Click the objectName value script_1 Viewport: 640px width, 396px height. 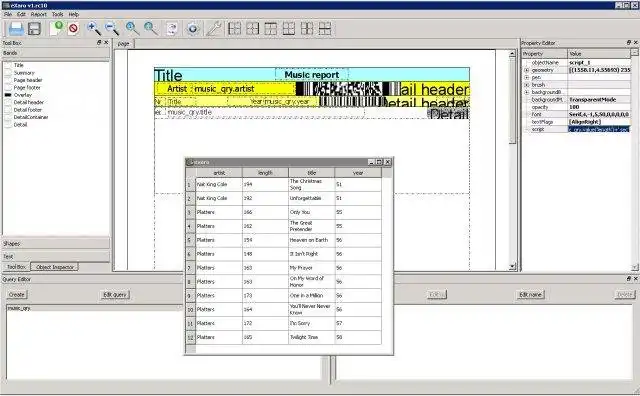[x=599, y=63]
